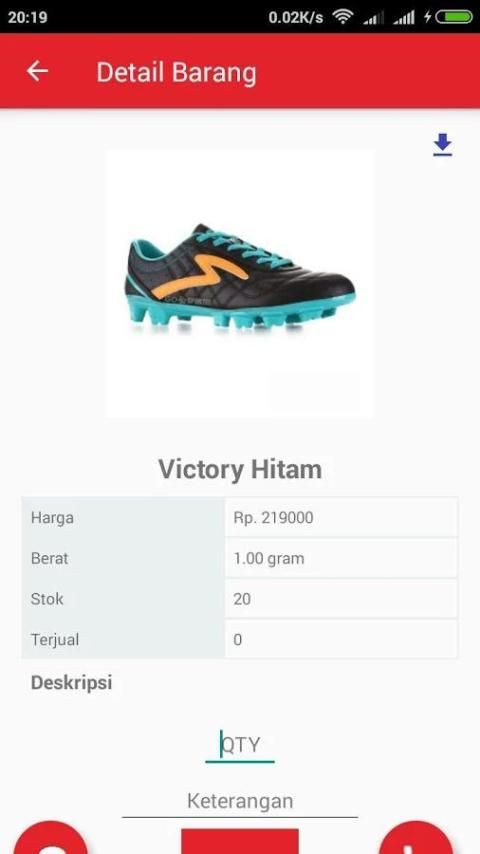
Task: Tap the back arrow in header
Action: click(x=37, y=71)
